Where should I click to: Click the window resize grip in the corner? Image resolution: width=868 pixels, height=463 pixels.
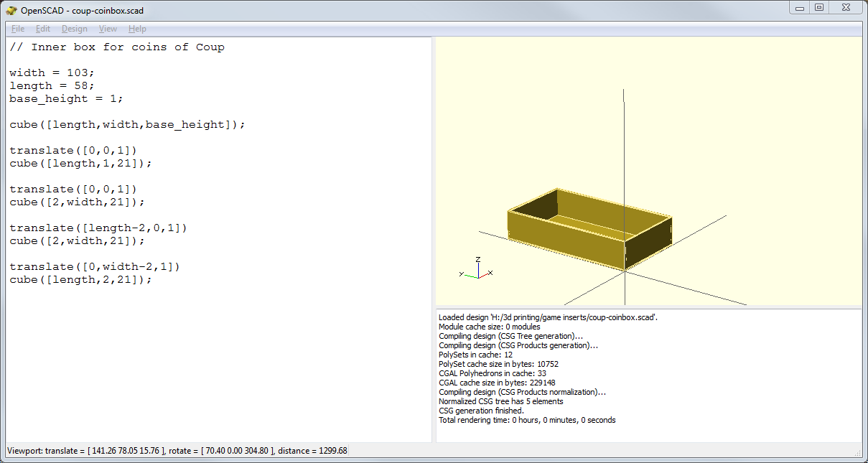[x=858, y=452]
